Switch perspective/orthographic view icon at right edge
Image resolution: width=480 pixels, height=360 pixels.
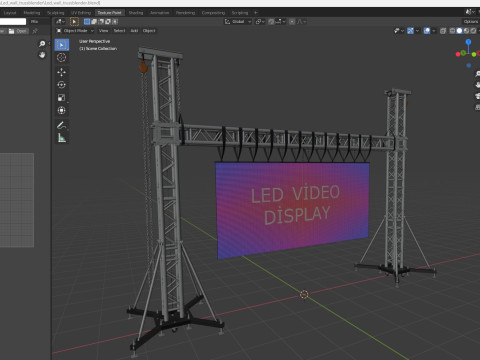coord(478,107)
